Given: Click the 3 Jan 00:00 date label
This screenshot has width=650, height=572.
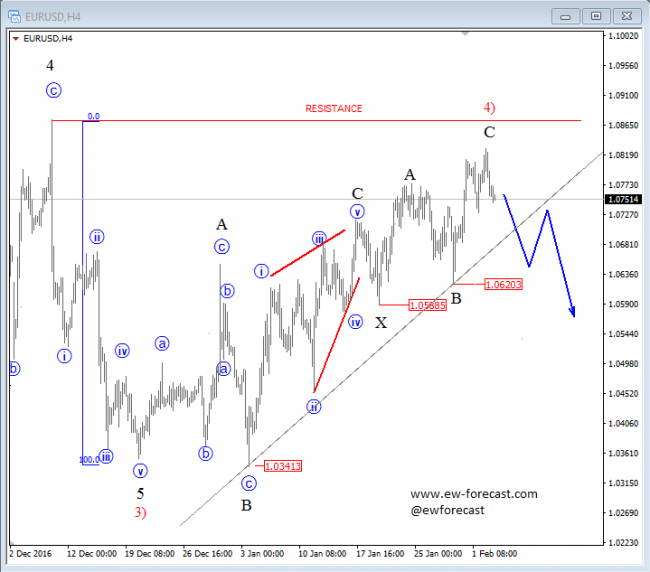Looking at the screenshot, I should click(x=262, y=554).
